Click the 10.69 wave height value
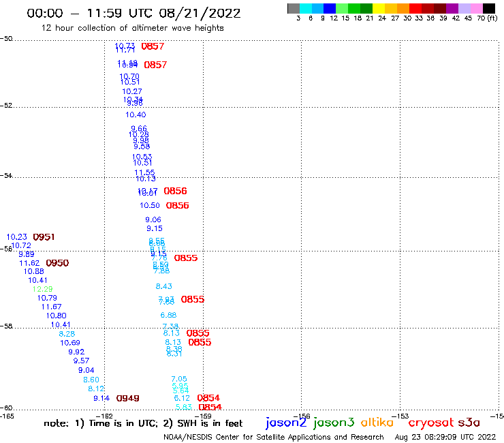Image resolution: width=504 pixels, height=443 pixels. [70, 343]
